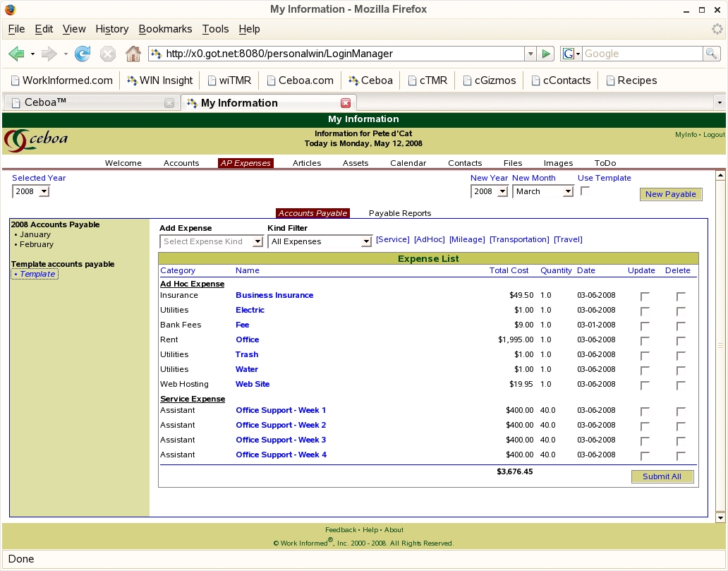The height and width of the screenshot is (571, 728).
Task: Close the My Information tab
Action: (x=346, y=103)
